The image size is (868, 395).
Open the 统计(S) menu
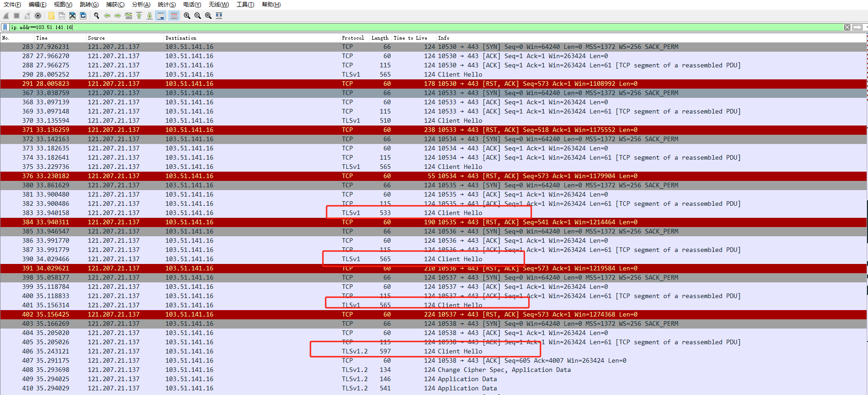coord(166,5)
